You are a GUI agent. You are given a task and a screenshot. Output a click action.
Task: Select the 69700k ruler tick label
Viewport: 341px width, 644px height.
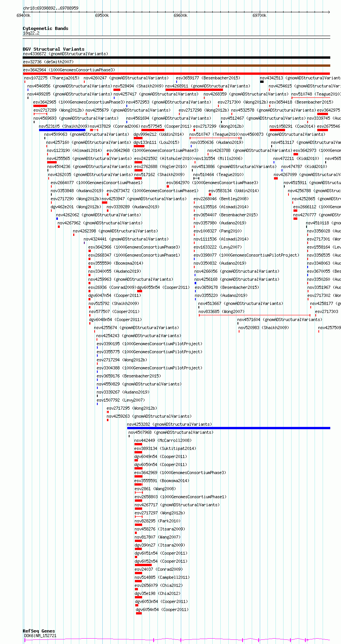pyautogui.click(x=259, y=16)
